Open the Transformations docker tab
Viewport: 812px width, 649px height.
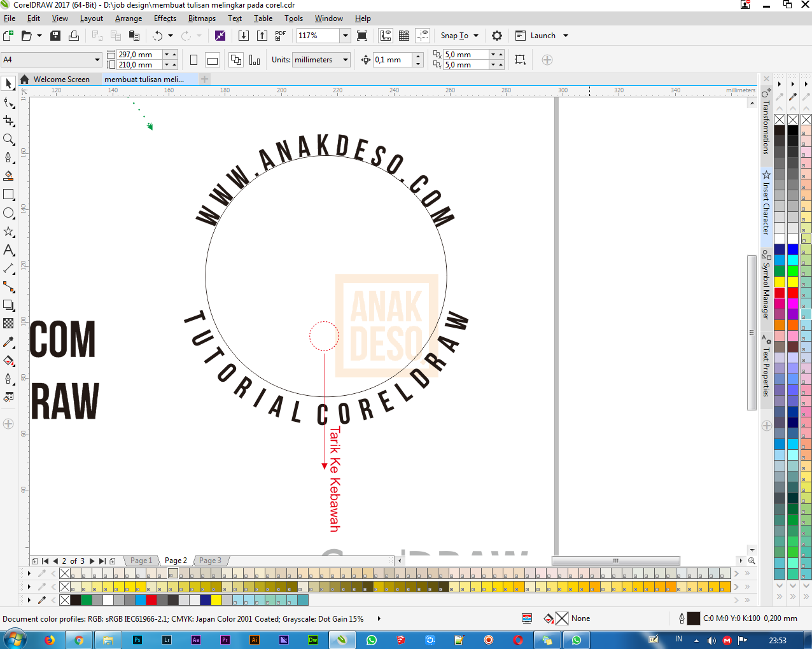tap(766, 123)
